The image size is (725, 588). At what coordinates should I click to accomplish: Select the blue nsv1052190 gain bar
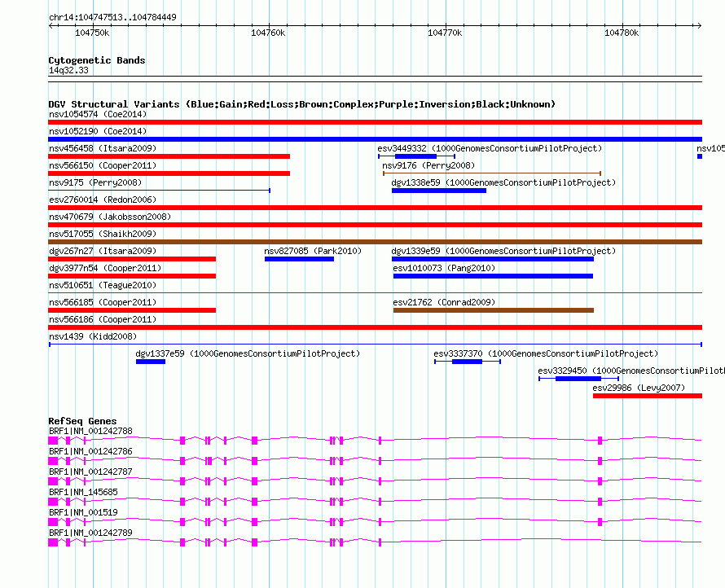click(x=375, y=139)
